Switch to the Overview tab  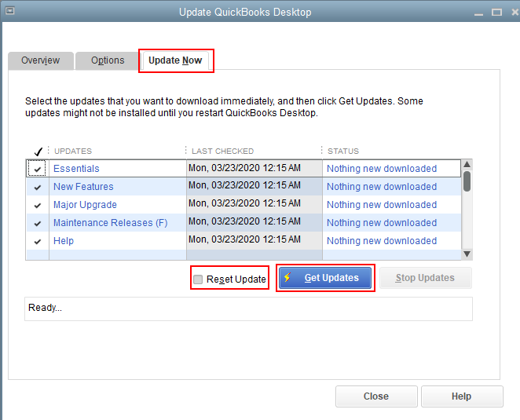[41, 60]
